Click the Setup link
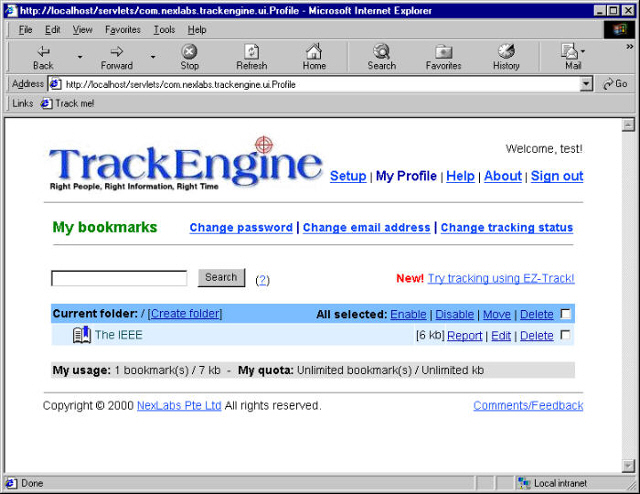Screen dimensions: 640x494 pyautogui.click(x=348, y=176)
